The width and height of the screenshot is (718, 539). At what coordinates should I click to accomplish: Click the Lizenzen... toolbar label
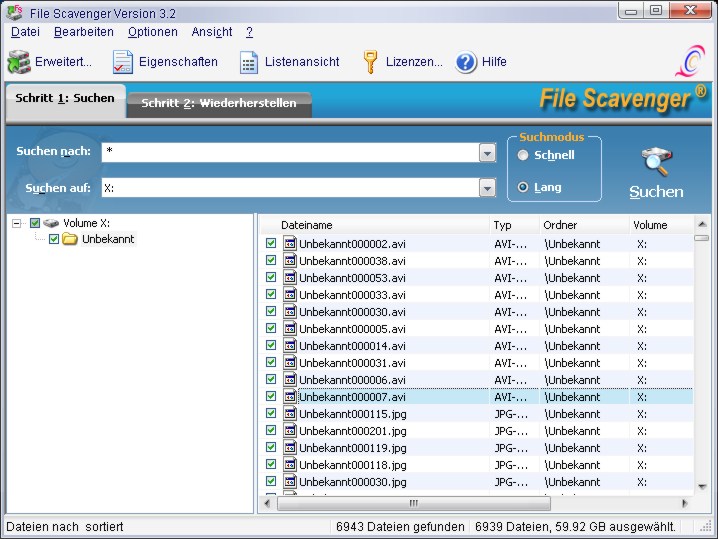tap(414, 62)
